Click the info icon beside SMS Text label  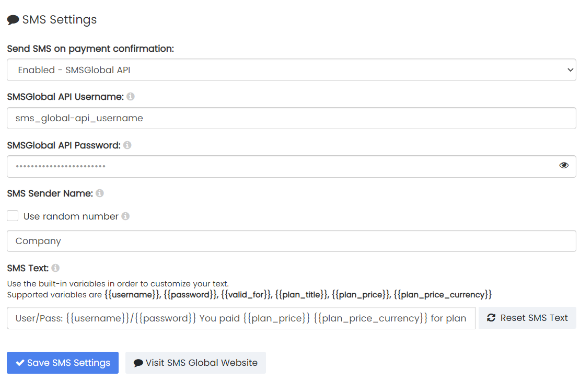coord(55,268)
